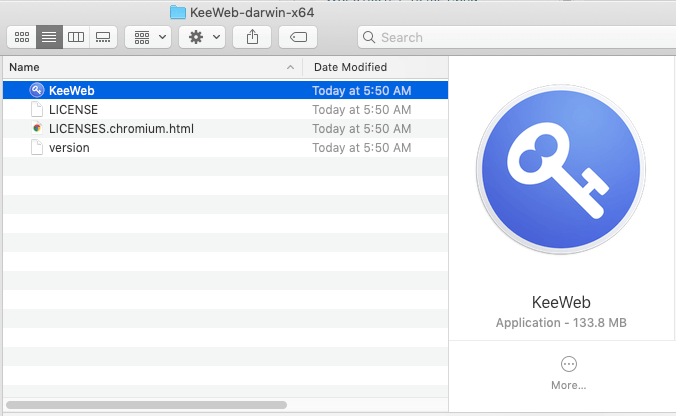This screenshot has height=416, width=676.
Task: Switch to column view mode
Action: tap(75, 37)
